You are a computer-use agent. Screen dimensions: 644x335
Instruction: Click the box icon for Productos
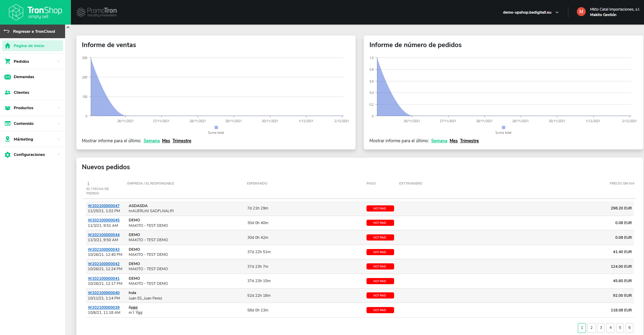[8, 108]
